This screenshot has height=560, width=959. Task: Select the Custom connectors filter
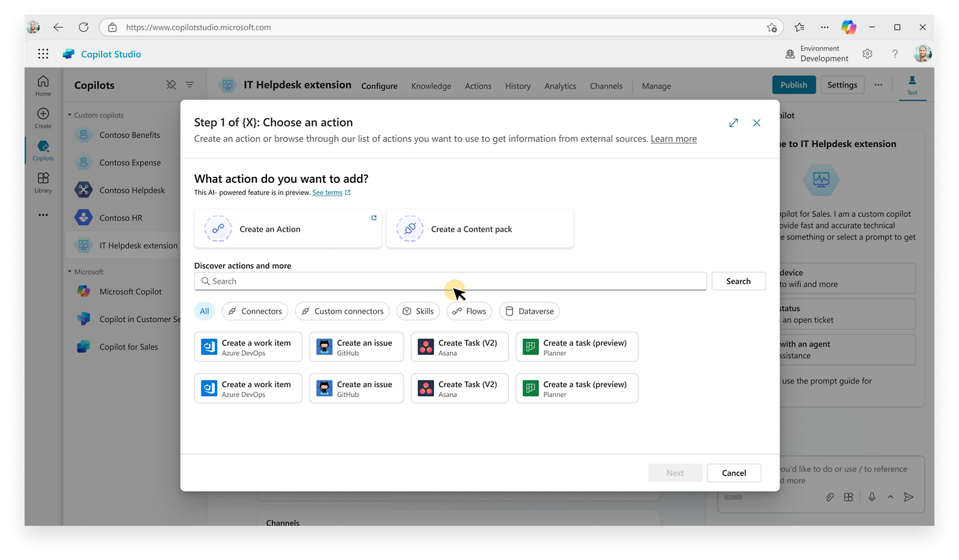(342, 311)
